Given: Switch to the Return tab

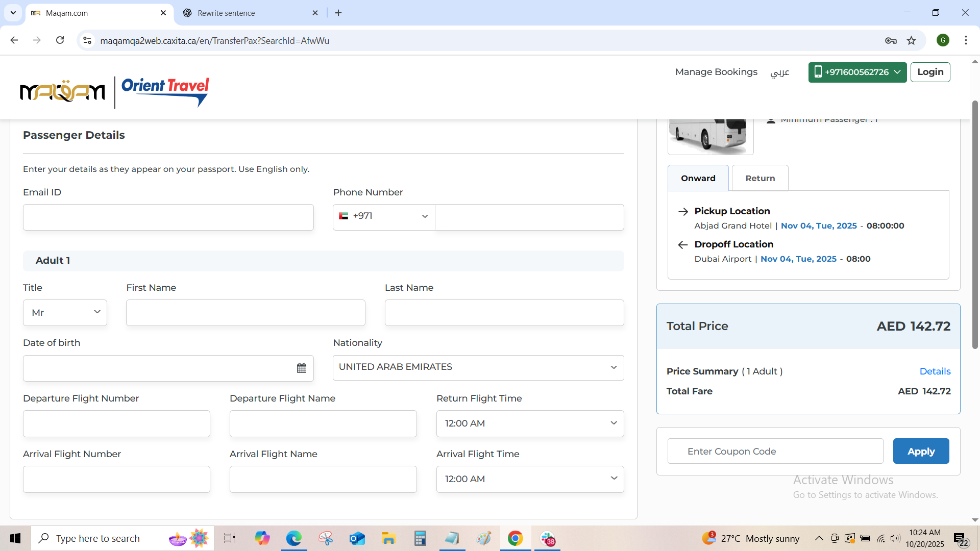Looking at the screenshot, I should (759, 178).
